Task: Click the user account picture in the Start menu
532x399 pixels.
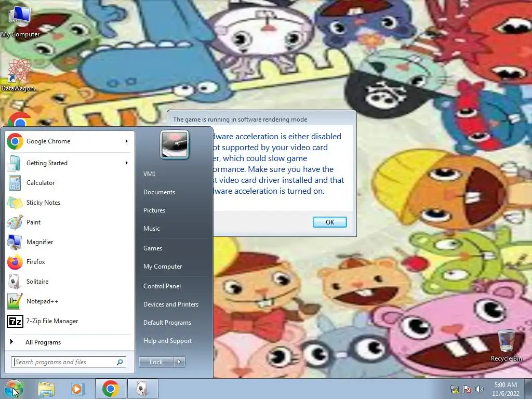Action: [175, 144]
